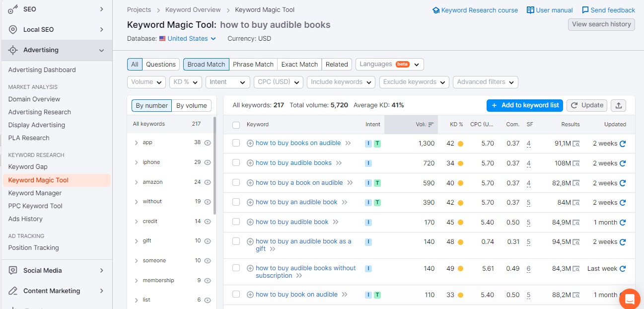Image resolution: width=644 pixels, height=309 pixels.
Task: Expand the 'without' keyword group
Action: pos(136,202)
